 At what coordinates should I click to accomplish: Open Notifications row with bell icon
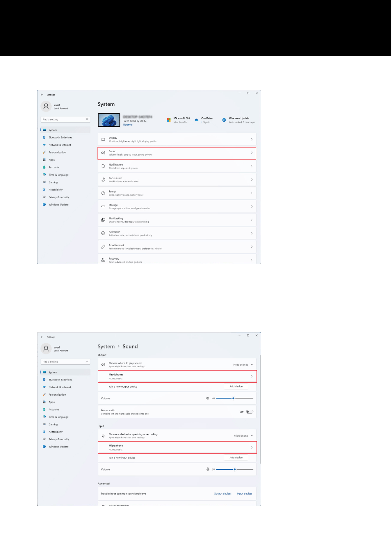(177, 166)
